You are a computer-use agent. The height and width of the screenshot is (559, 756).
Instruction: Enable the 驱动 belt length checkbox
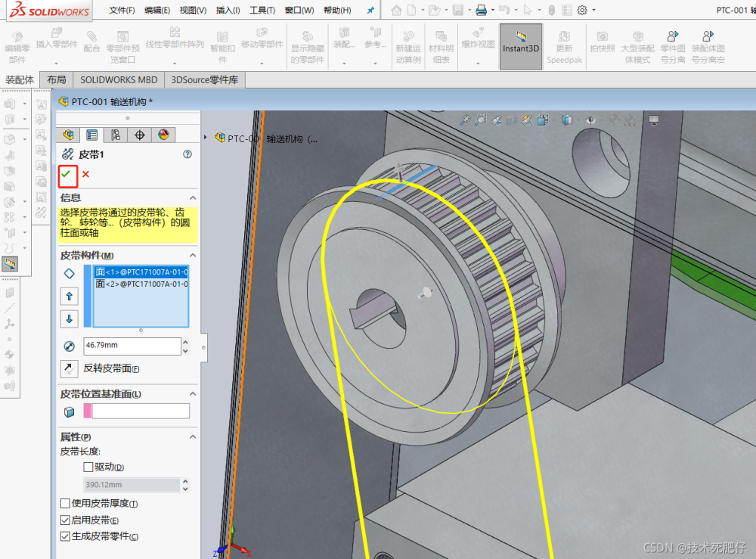(x=88, y=467)
